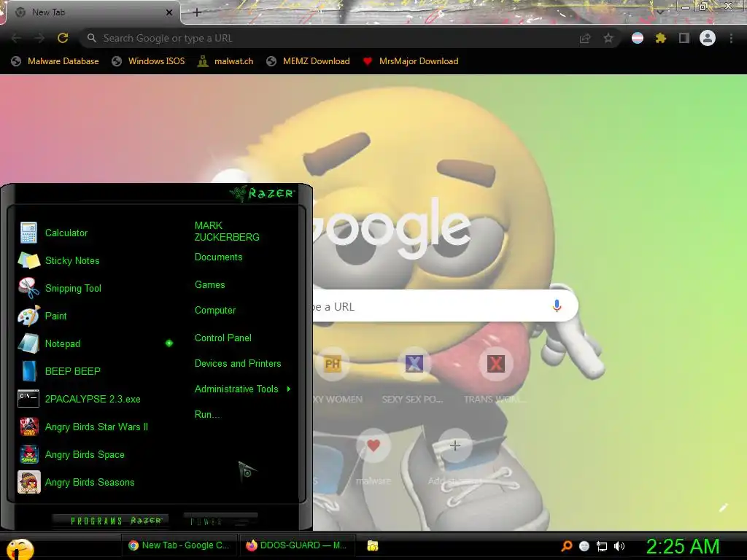This screenshot has width=747, height=560.
Task: Open malwat.ch bookmark
Action: (x=225, y=61)
